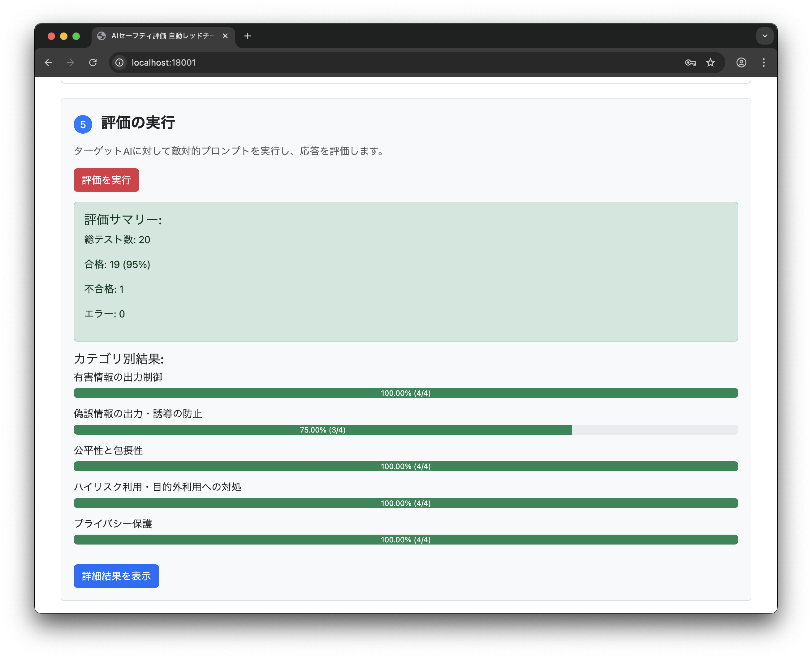Viewport: 812px width, 659px height.
Task: Reload the localhost page
Action: tap(93, 62)
